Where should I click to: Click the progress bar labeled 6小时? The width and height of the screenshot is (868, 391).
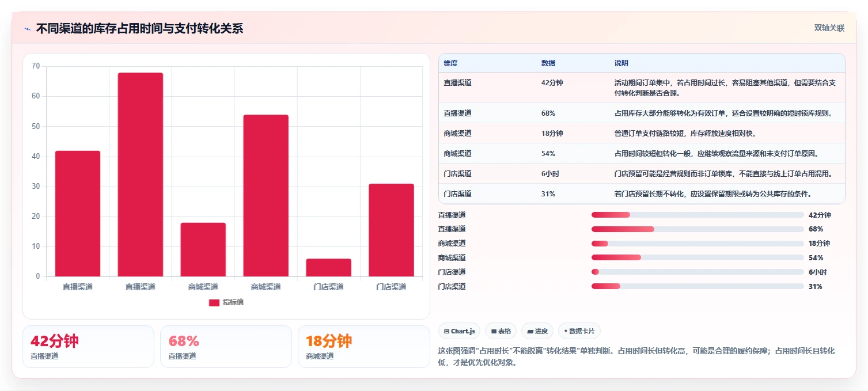[x=698, y=272]
